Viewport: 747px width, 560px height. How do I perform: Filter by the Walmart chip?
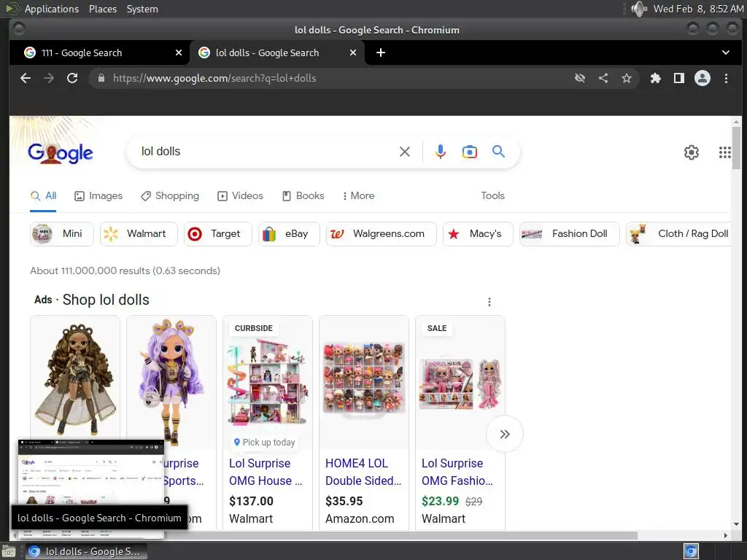(139, 234)
